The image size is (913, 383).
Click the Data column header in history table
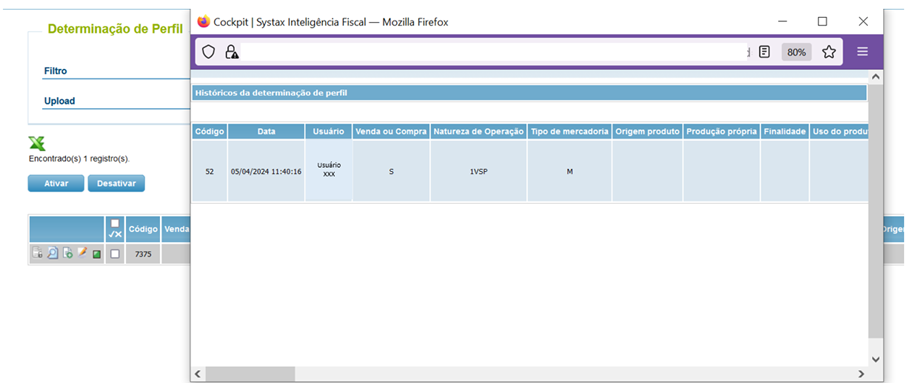point(266,132)
